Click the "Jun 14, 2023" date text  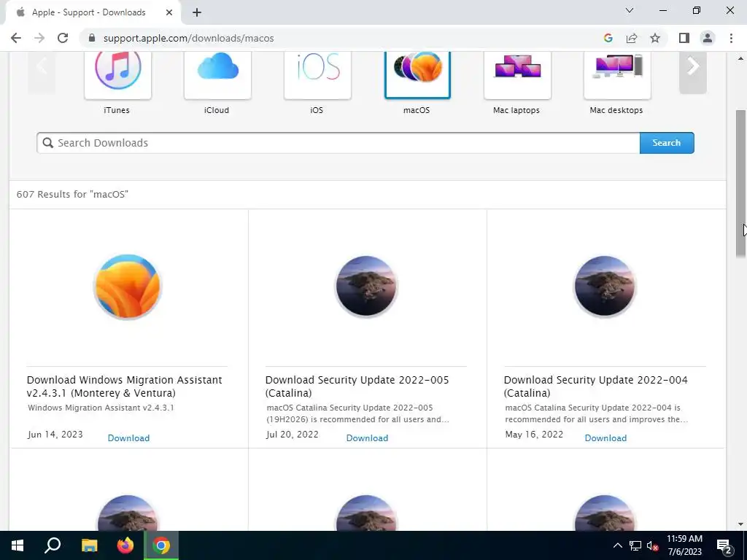coord(55,435)
